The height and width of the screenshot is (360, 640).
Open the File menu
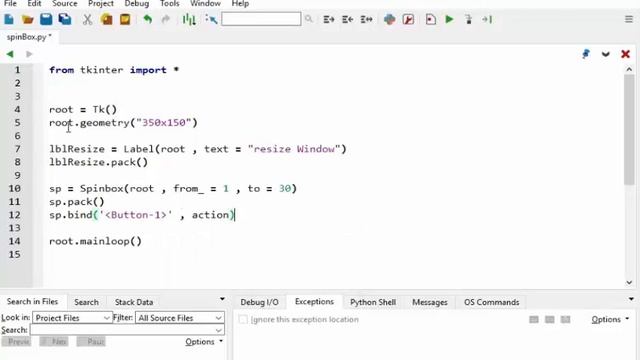pyautogui.click(x=10, y=4)
